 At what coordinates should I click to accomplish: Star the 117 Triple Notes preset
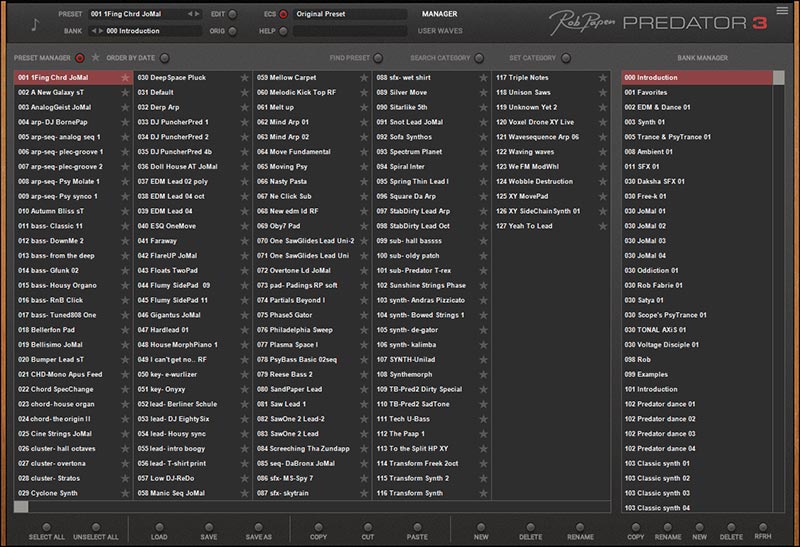(x=603, y=78)
